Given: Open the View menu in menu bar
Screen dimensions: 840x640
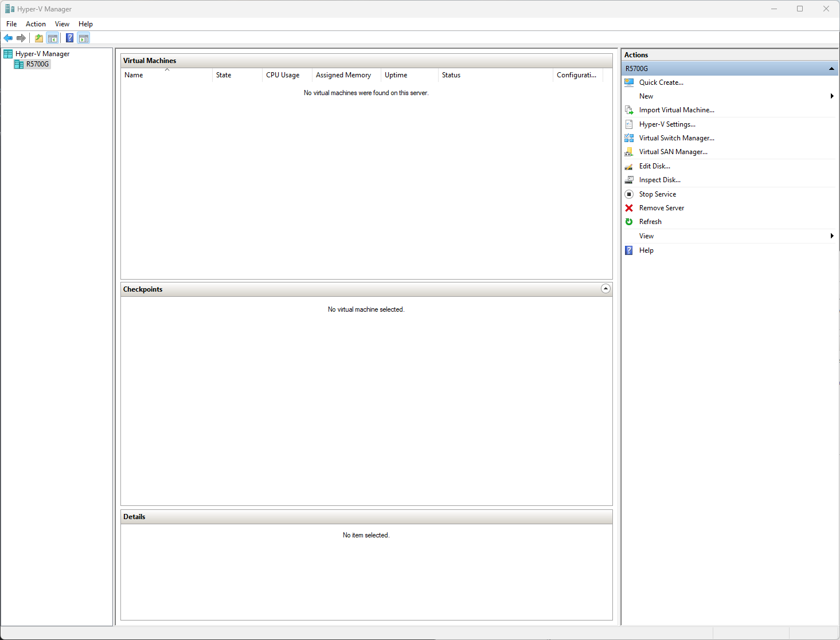Looking at the screenshot, I should click(x=62, y=24).
